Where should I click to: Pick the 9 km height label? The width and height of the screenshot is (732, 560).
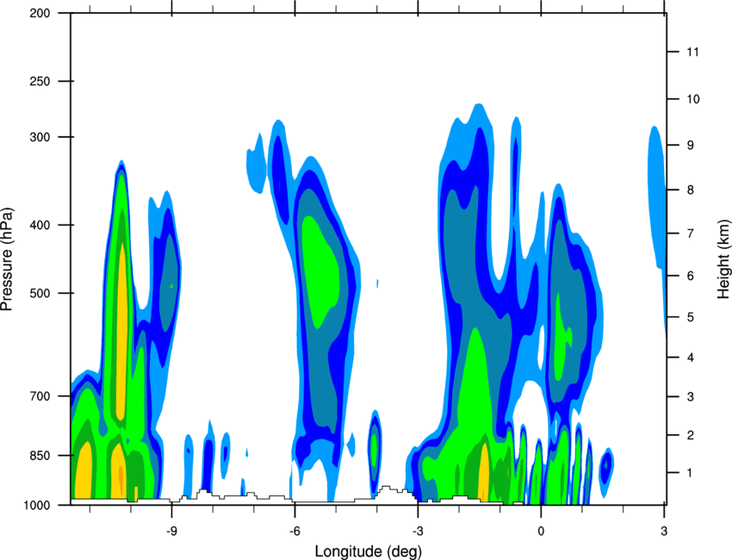(x=691, y=146)
